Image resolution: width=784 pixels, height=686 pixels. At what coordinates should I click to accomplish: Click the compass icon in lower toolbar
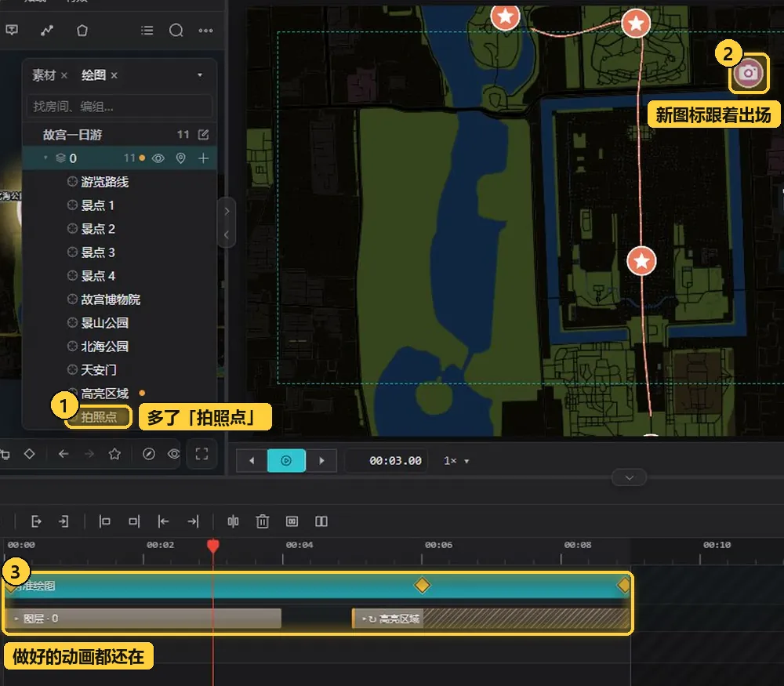[x=148, y=454]
